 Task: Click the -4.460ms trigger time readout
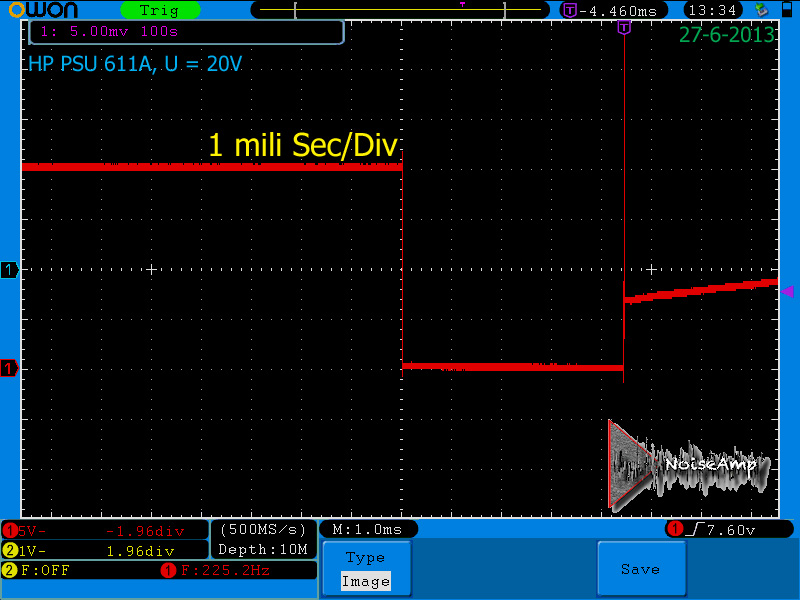click(x=614, y=10)
